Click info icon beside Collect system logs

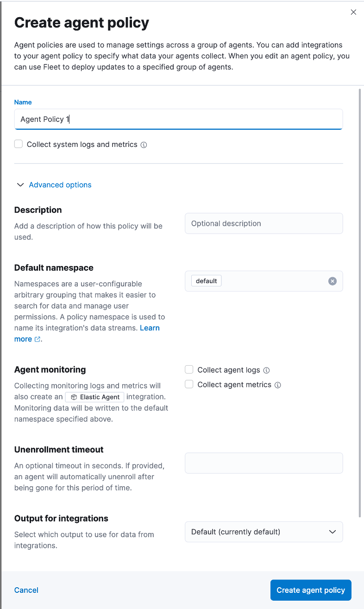(144, 145)
